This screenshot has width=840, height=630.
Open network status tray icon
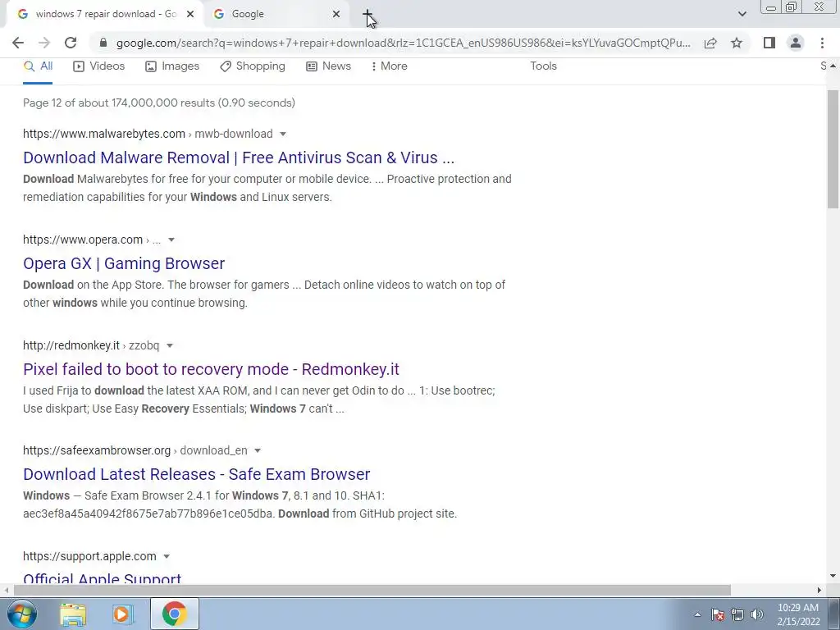tap(737, 614)
